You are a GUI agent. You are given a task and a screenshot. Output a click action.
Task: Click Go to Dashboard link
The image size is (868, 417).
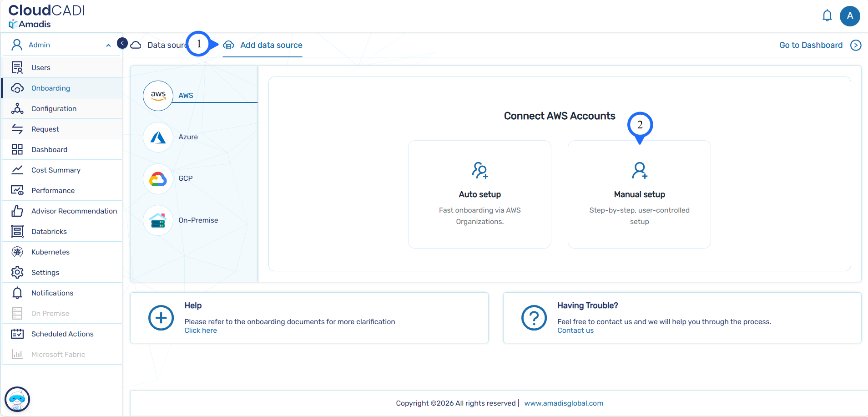811,45
